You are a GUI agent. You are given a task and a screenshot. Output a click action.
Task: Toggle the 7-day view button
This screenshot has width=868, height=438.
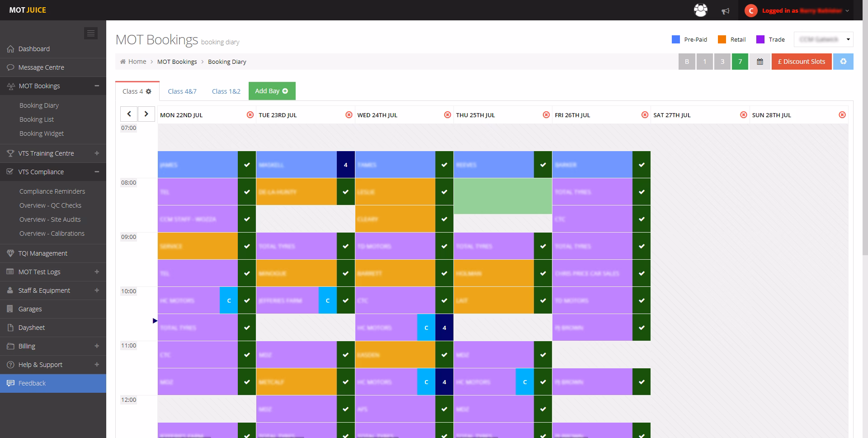pos(740,62)
